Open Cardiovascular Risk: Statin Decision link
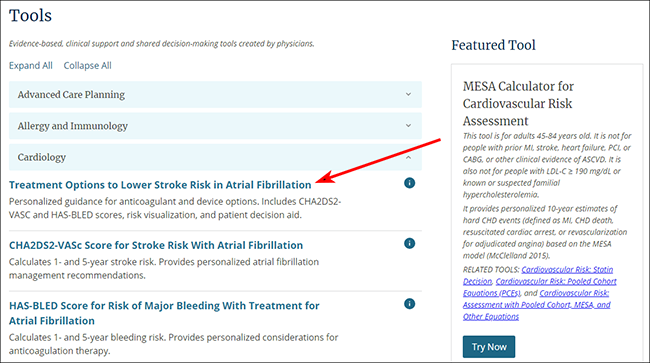The image size is (650, 363). coord(538,275)
